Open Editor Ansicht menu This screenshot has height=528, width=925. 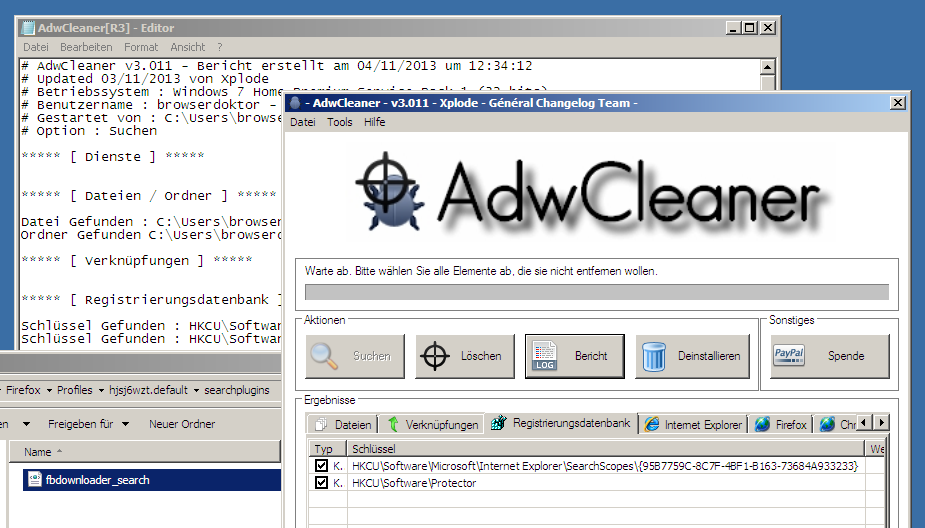click(x=188, y=47)
